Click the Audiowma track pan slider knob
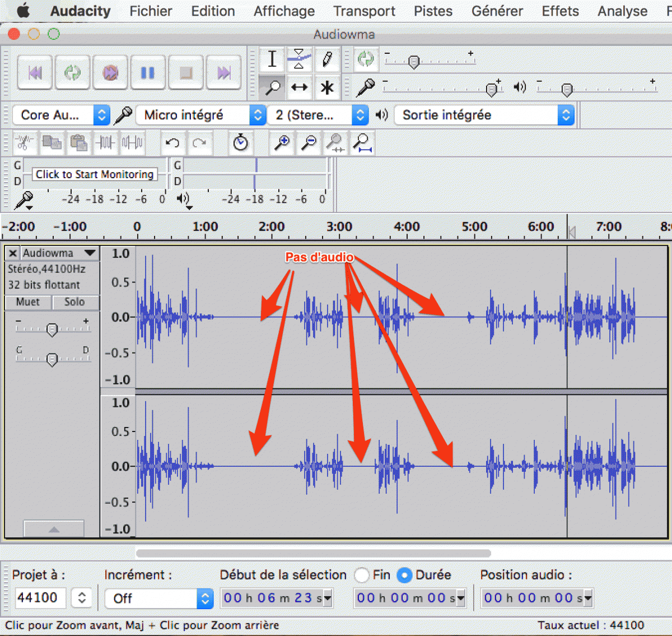Viewport: 672px width, 636px height. [x=52, y=359]
